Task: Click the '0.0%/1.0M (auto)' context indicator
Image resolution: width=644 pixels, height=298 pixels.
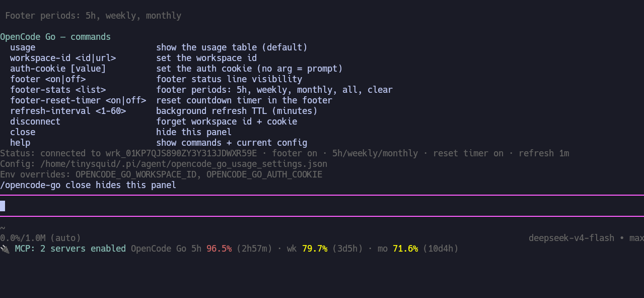Action: [40, 238]
